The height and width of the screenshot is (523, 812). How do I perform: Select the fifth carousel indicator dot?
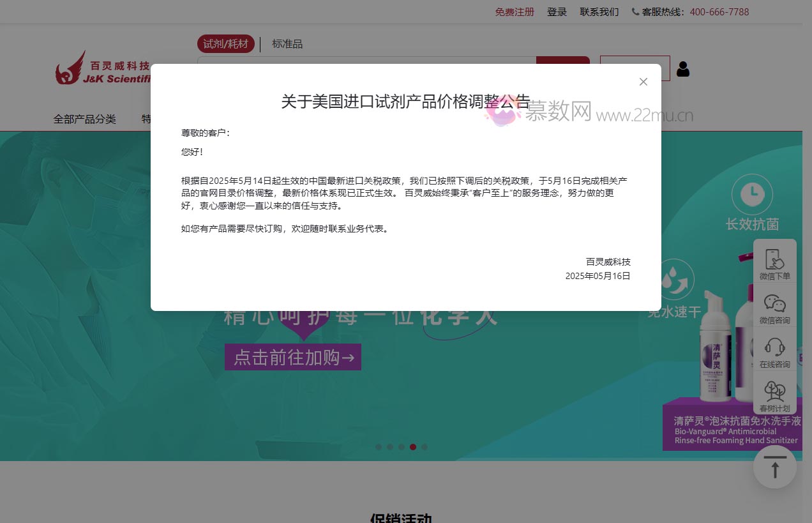click(425, 447)
